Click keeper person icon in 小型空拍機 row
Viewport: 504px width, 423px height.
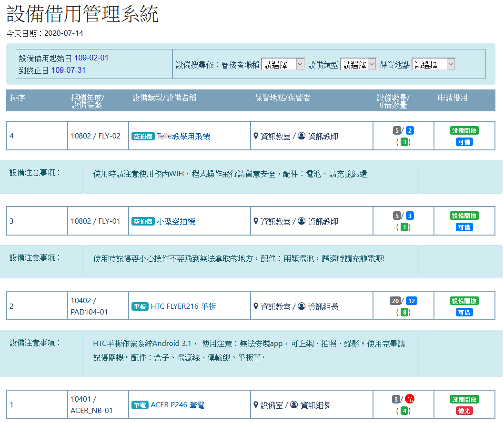[302, 221]
